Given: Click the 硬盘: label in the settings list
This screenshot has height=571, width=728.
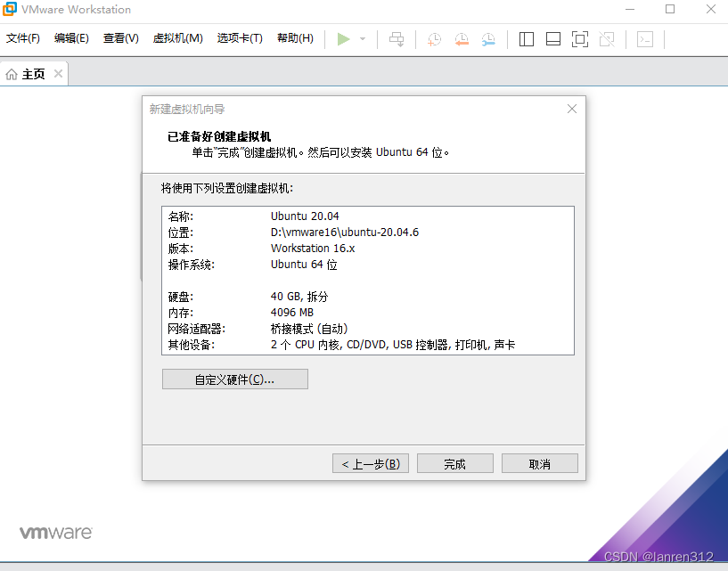Looking at the screenshot, I should pyautogui.click(x=181, y=297).
